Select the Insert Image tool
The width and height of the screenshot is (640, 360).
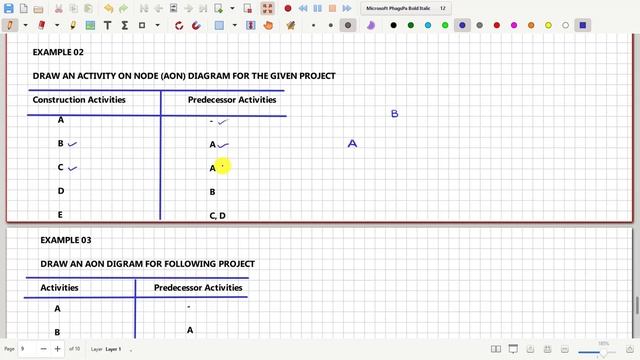(x=90, y=25)
